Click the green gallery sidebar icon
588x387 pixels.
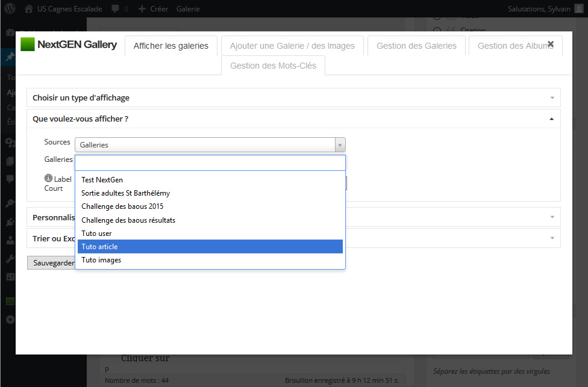(x=10, y=301)
